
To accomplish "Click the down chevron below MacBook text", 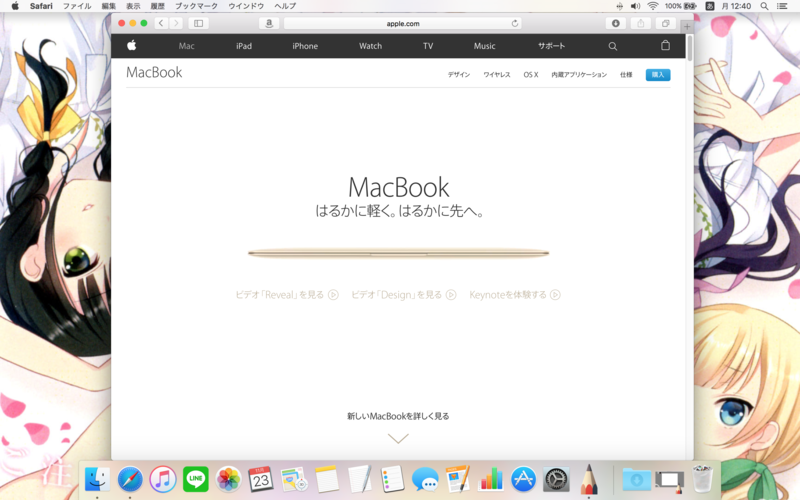I will (398, 438).
